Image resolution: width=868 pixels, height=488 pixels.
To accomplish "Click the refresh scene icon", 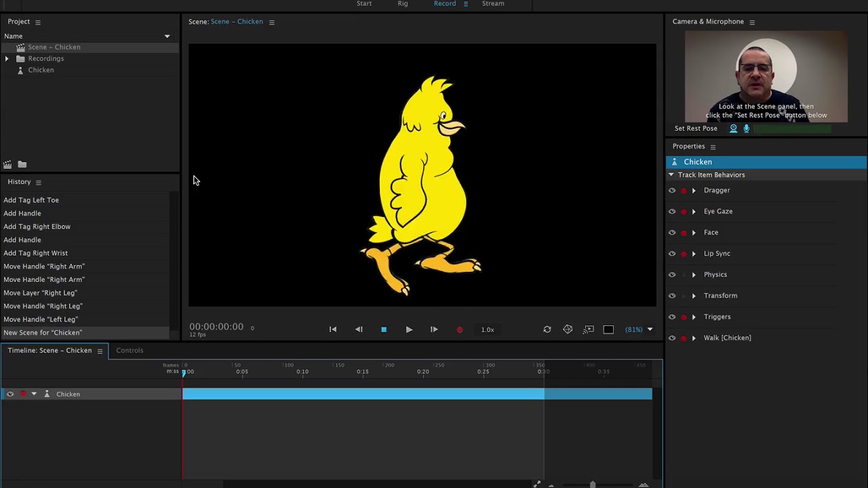I will [547, 329].
